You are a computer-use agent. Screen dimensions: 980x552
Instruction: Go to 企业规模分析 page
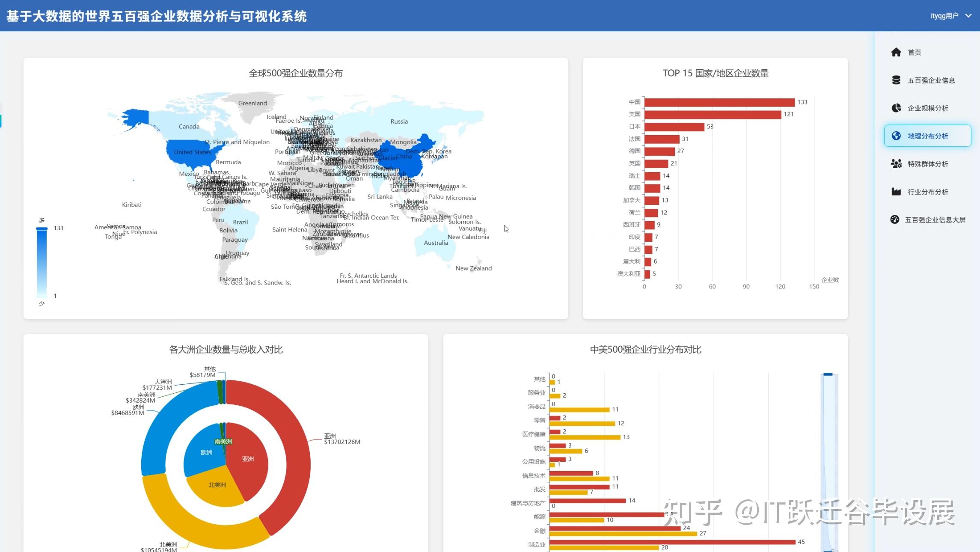coord(928,108)
